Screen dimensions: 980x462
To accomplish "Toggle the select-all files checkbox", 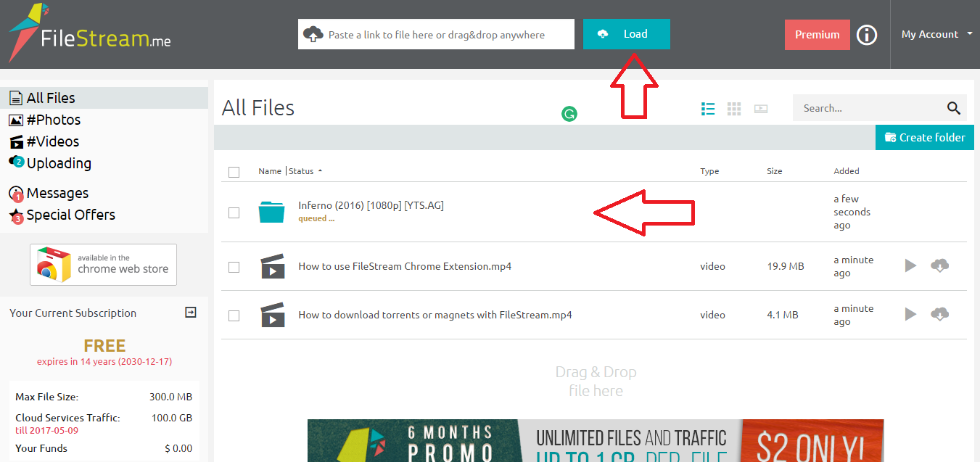I will point(234,172).
